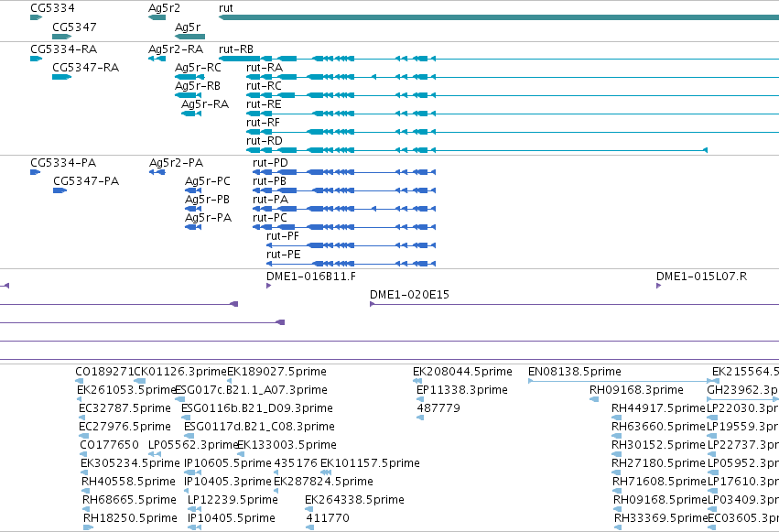Select protein Ag5r2-PA
Viewport: 779px width, 532px height.
176,163
